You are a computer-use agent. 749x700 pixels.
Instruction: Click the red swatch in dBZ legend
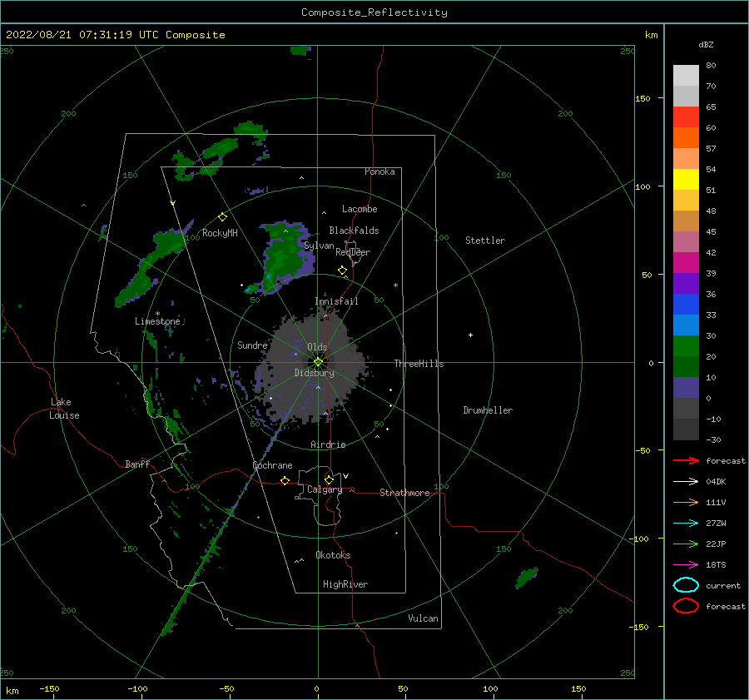coord(686,117)
